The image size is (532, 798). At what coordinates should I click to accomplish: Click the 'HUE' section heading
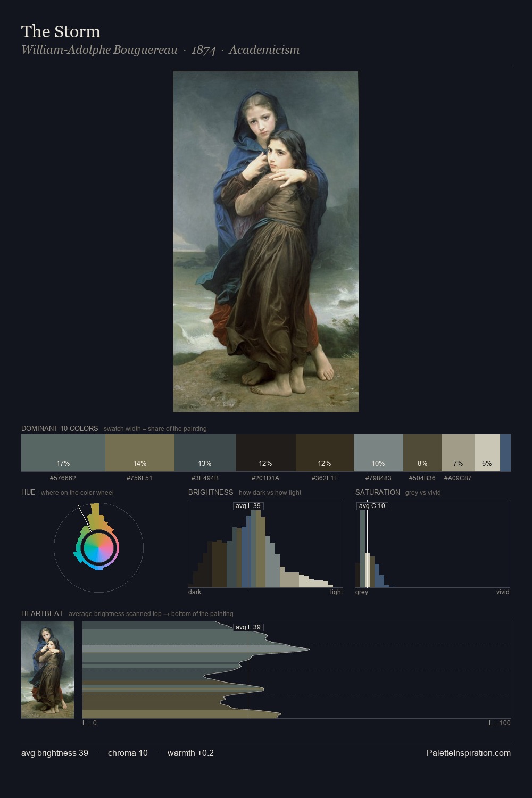pos(28,492)
